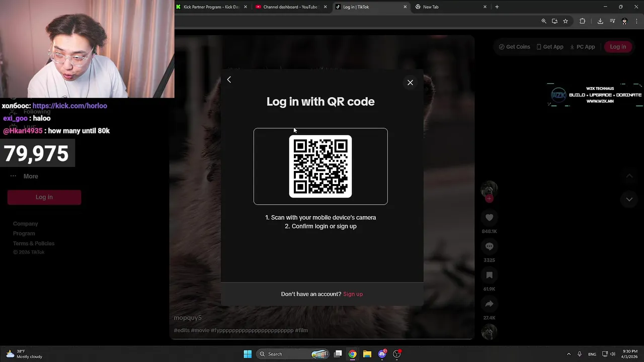Save the video with the bookmark icon
Viewport: 644px width, 362px height.
(489, 275)
